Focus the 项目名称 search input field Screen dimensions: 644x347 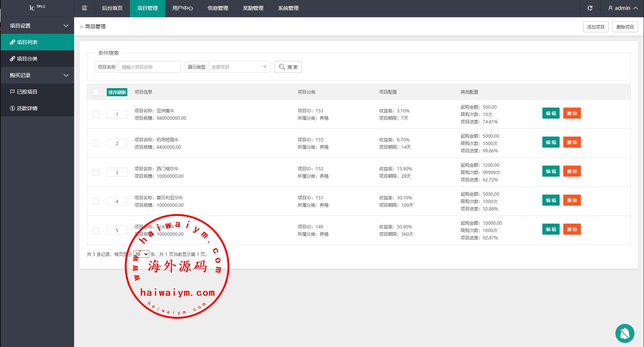[149, 67]
